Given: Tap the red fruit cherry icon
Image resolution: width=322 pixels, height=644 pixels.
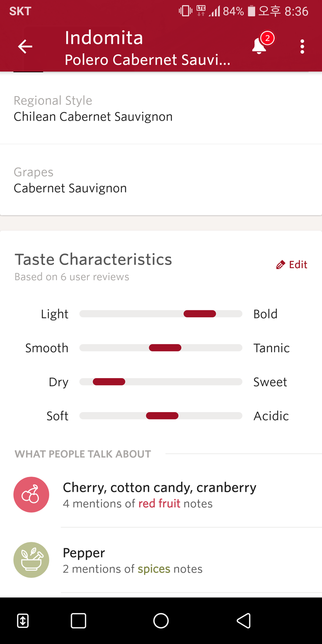Looking at the screenshot, I should [x=31, y=494].
